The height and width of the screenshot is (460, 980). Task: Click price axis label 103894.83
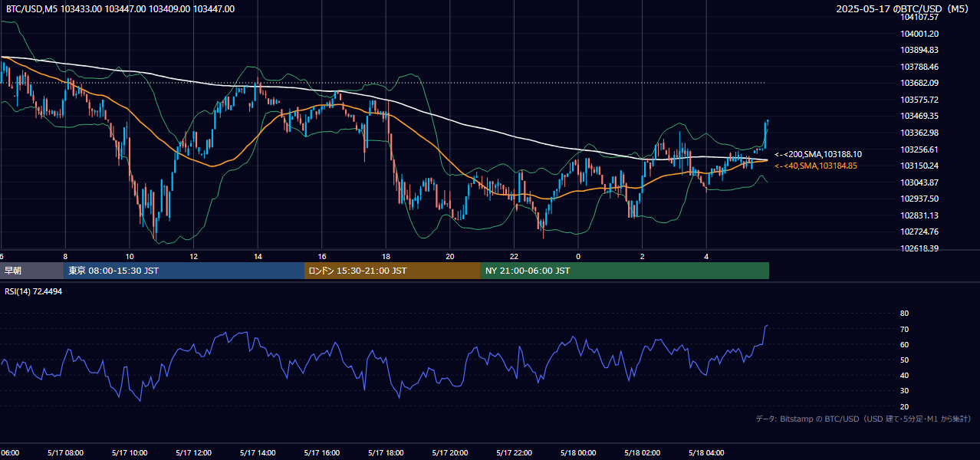919,50
